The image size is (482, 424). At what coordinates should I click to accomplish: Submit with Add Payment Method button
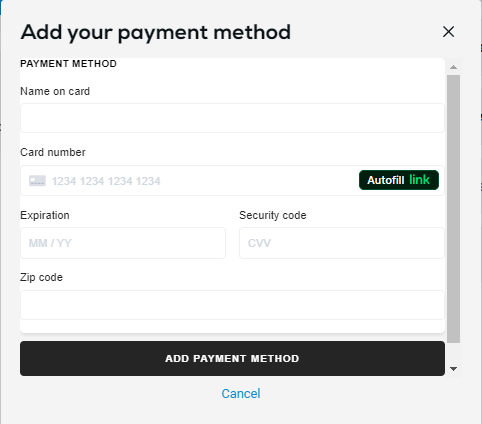pyautogui.click(x=232, y=358)
